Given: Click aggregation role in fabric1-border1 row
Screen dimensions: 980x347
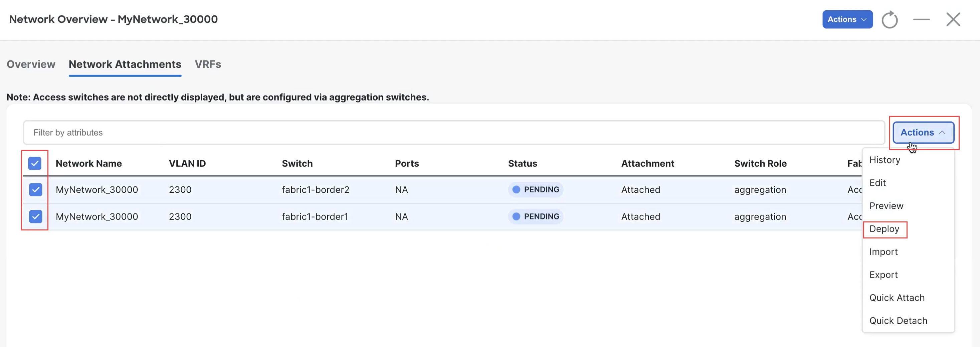Looking at the screenshot, I should point(760,217).
